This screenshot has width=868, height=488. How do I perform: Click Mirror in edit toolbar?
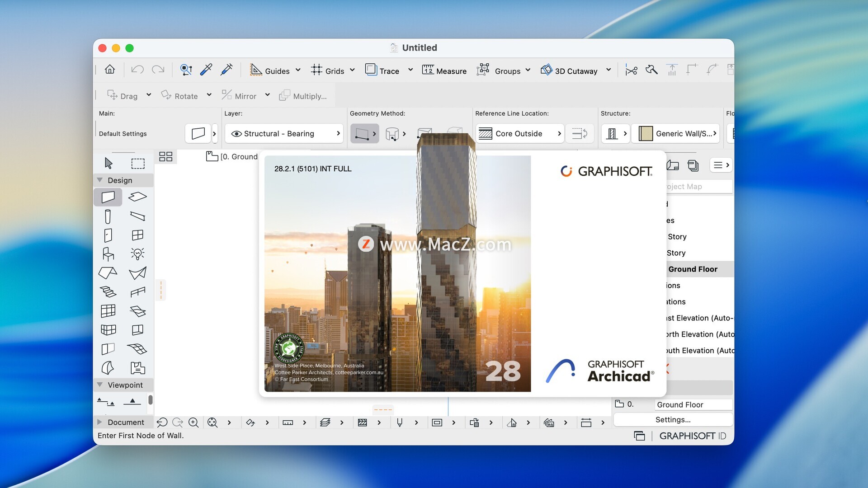point(239,95)
